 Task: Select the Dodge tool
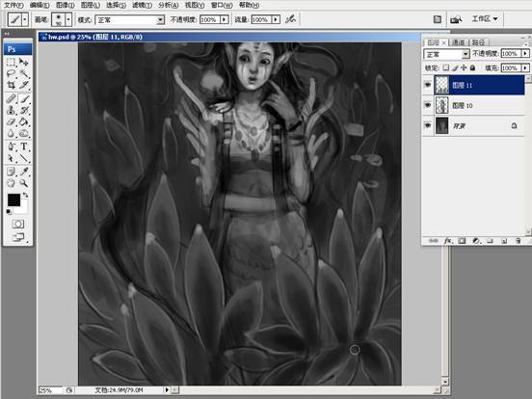tap(24, 133)
